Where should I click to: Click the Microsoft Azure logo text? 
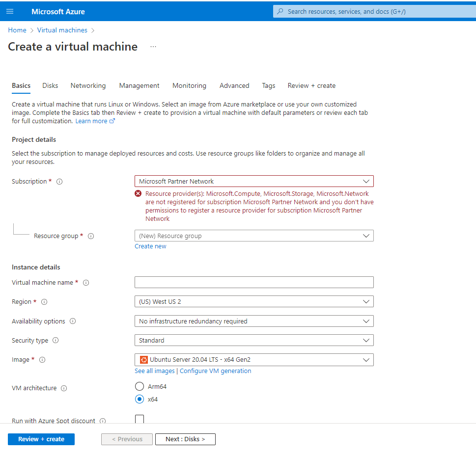[58, 11]
